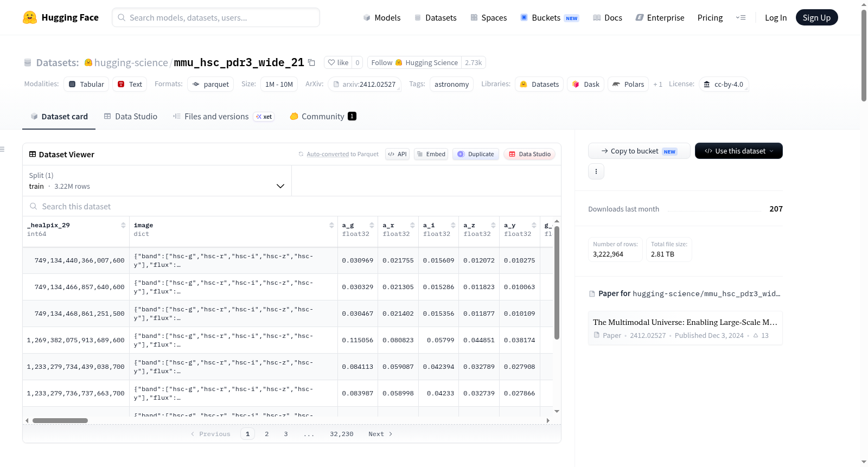The width and height of the screenshot is (868, 467).
Task: Click sort icon on image column
Action: coord(331,225)
